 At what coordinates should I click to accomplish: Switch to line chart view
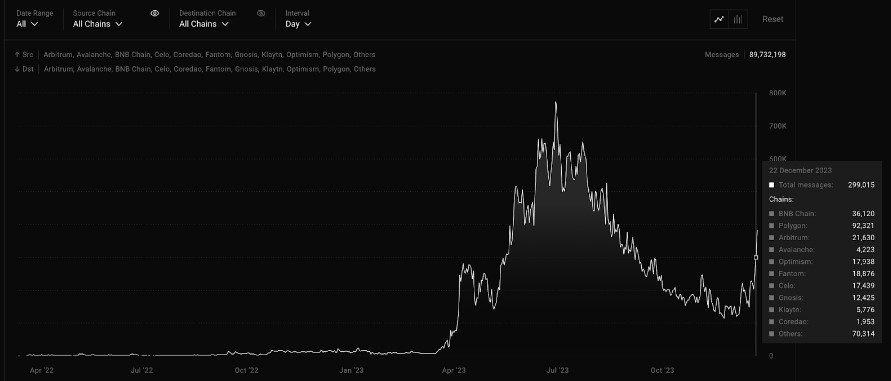(719, 19)
